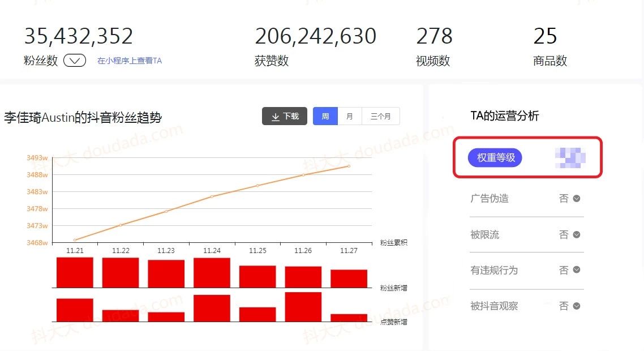This screenshot has height=351, width=644.
Task: Click the fan count 35,432,352
Action: coord(79,36)
